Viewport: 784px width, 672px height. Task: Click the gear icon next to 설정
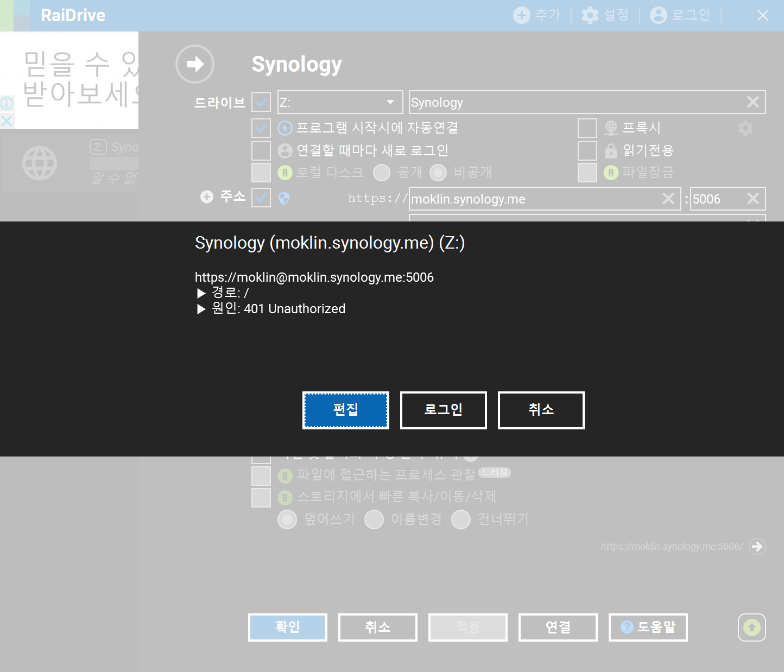(x=590, y=15)
